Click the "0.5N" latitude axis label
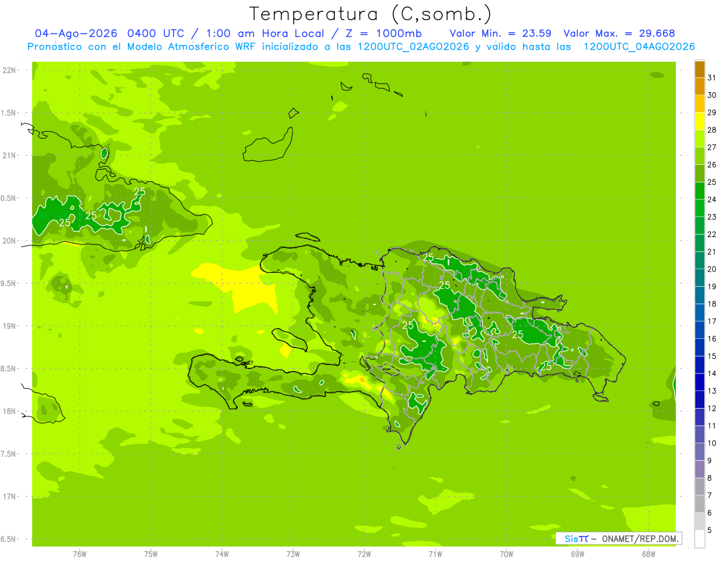The width and height of the screenshot is (728, 562). [9, 198]
